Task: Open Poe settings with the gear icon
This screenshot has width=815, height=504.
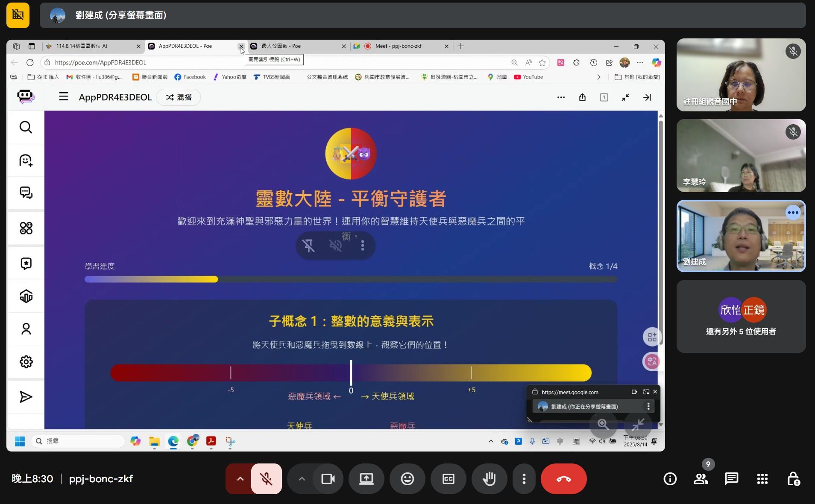Action: (x=26, y=361)
